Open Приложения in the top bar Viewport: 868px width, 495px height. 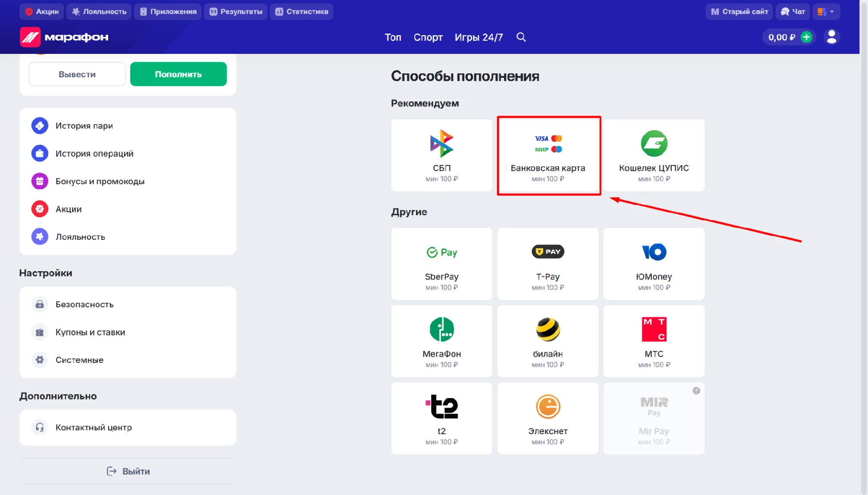click(x=168, y=12)
